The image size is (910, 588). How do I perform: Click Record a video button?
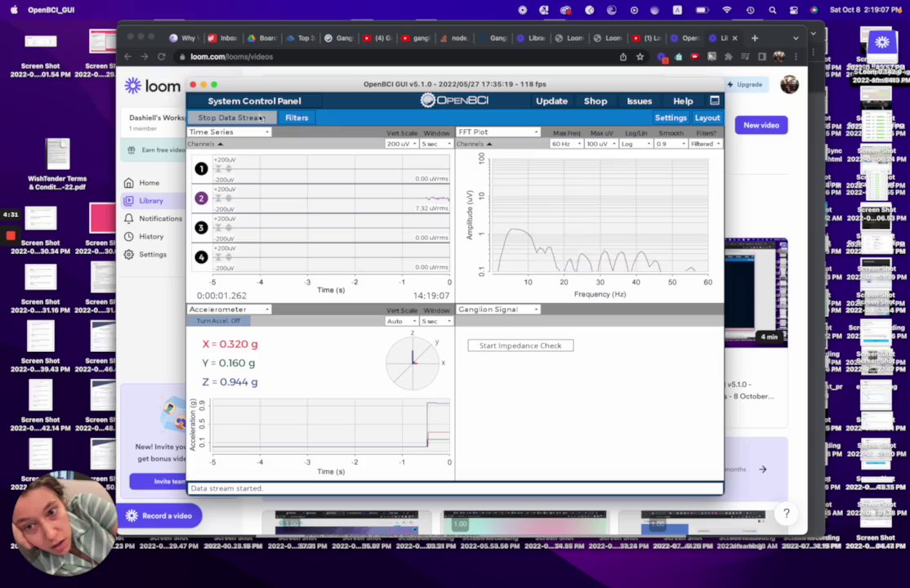click(159, 515)
